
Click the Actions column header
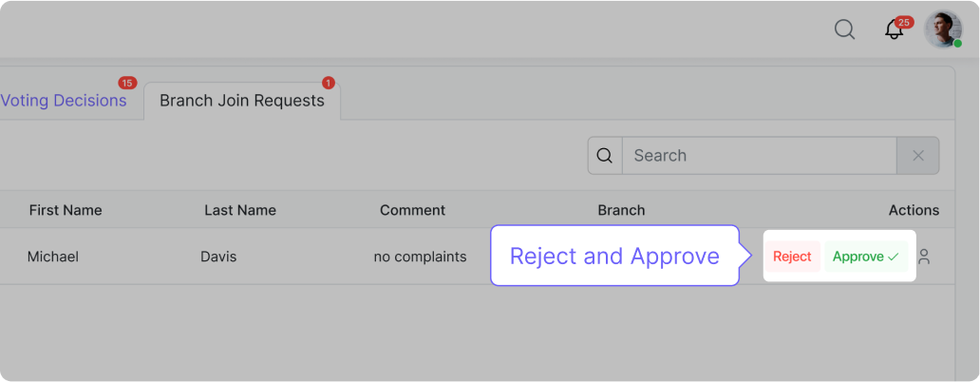[914, 210]
